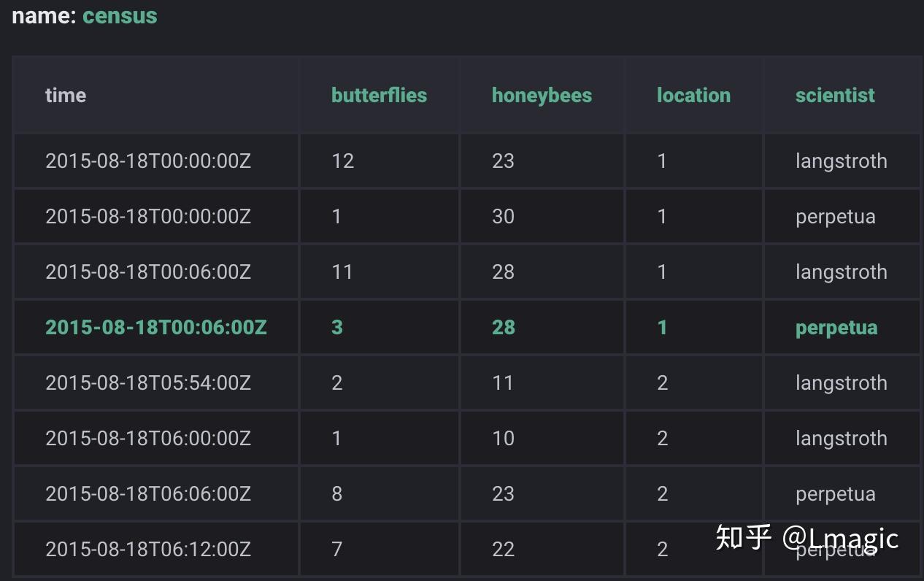Viewport: 924px width, 581px height.
Task: Click the butterflies column header
Action: click(x=379, y=96)
